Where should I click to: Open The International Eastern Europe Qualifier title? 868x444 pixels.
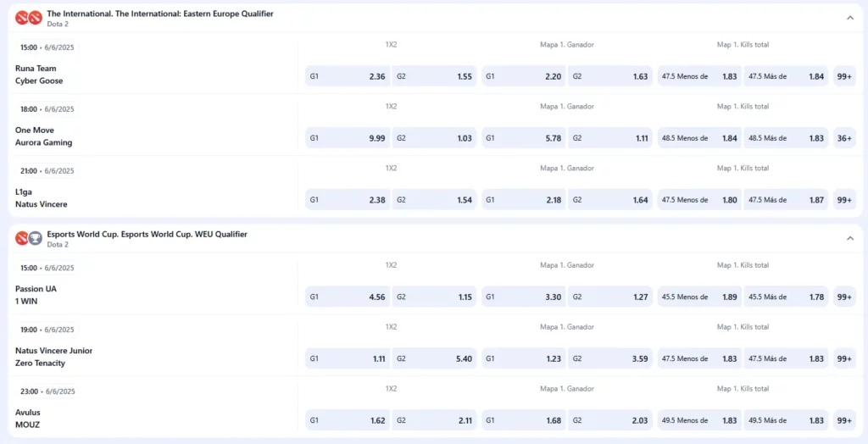pos(160,14)
